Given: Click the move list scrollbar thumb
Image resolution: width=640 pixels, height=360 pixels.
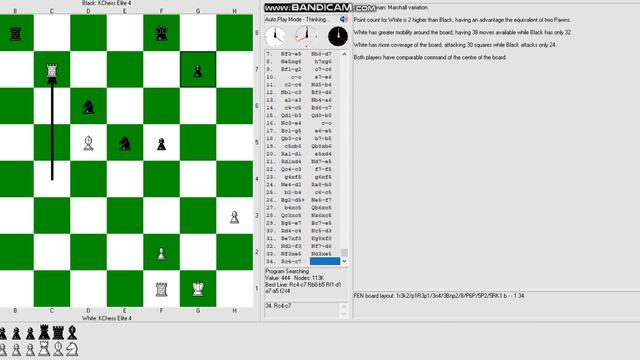Looking at the screenshot, I should (x=344, y=252).
